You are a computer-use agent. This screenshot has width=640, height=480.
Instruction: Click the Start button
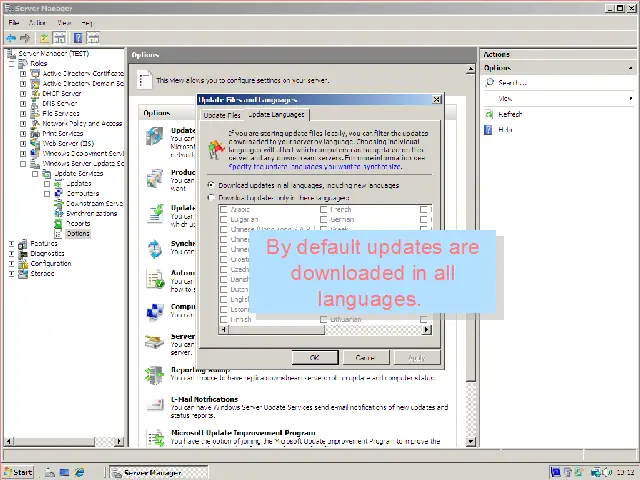click(18, 472)
